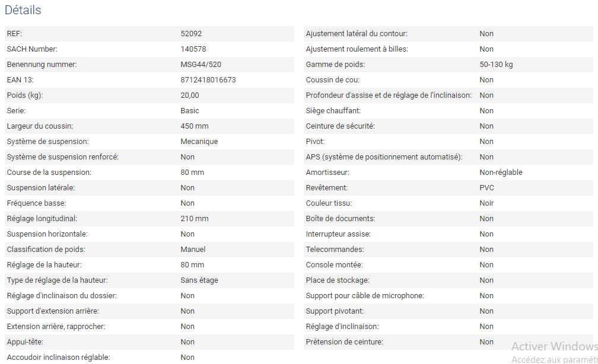Click the Serie value Basic
This screenshot has height=364, width=598.
(x=190, y=111)
